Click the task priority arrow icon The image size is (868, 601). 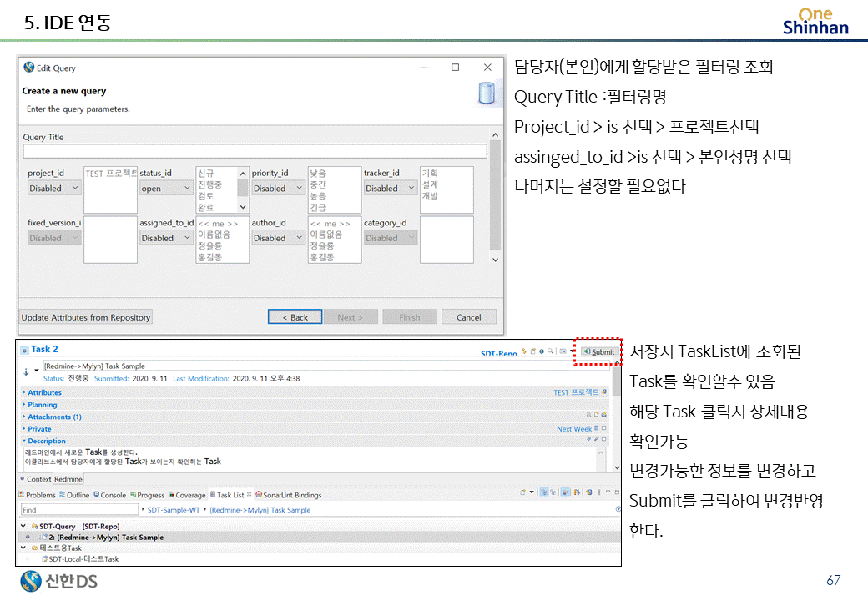click(x=26, y=372)
